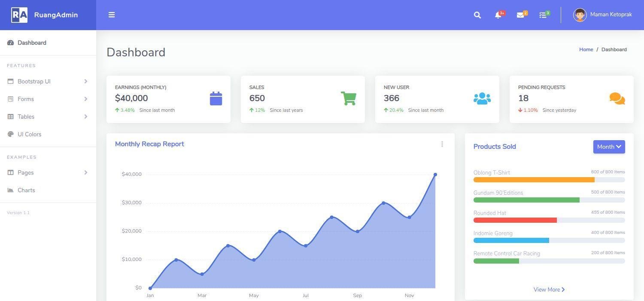Screen dimensions: 644x301
Task: Expand the Pages chevron
Action: click(x=86, y=172)
